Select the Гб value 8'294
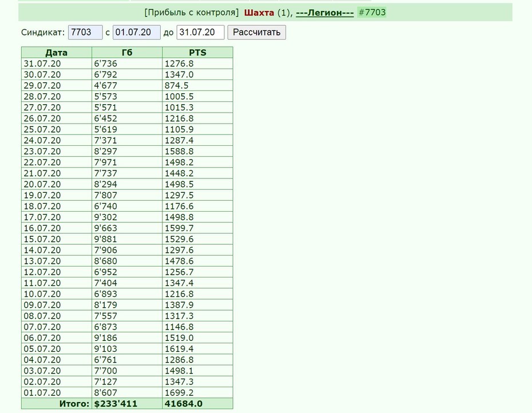 105,184
